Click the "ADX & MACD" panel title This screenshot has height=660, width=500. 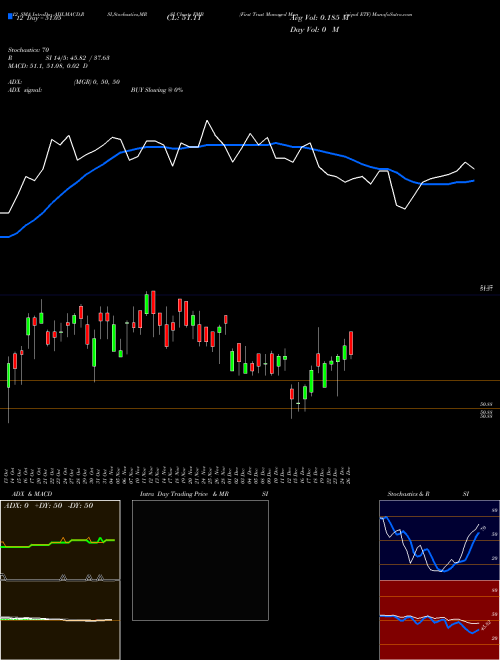[x=32, y=494]
